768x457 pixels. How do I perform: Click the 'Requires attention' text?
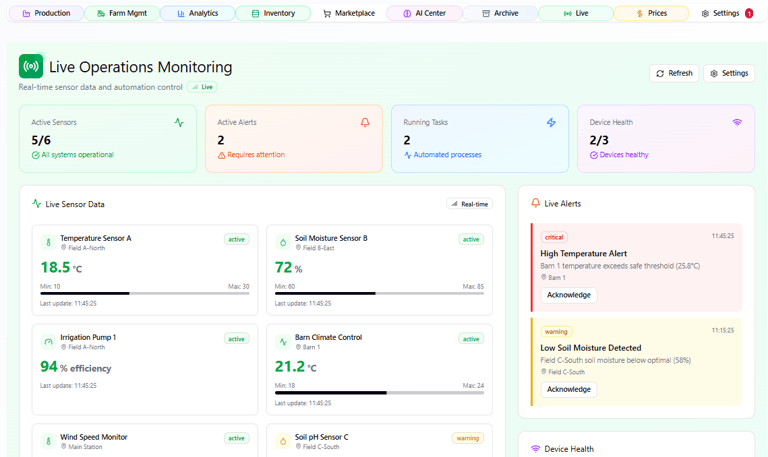point(256,155)
